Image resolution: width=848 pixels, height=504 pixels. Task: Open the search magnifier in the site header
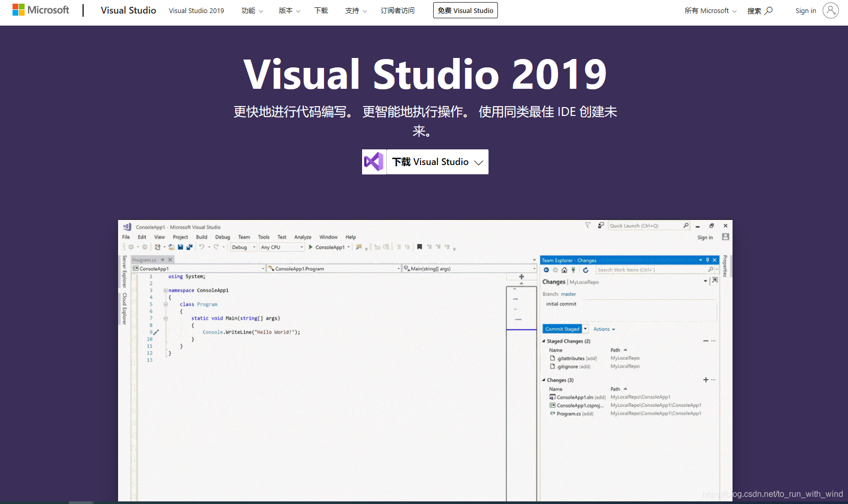click(769, 10)
